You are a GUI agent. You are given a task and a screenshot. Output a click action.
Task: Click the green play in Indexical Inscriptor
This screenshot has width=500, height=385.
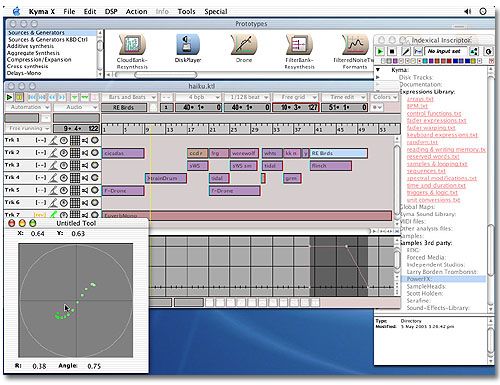click(x=380, y=51)
